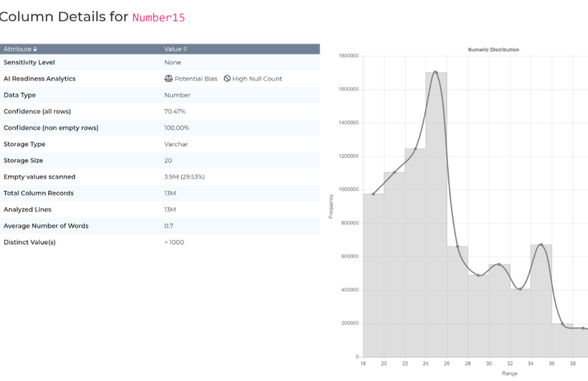The height and width of the screenshot is (381, 588).
Task: Select the High Null Count label text
Action: point(257,78)
